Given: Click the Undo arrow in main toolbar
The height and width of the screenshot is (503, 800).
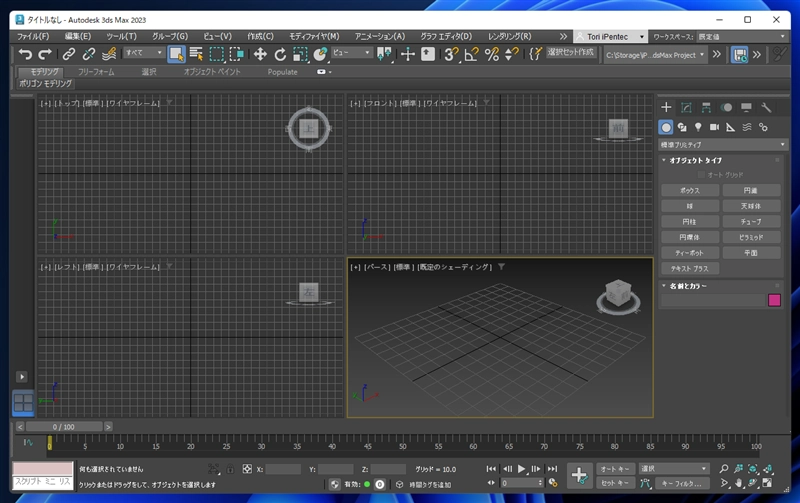Looking at the screenshot, I should [x=24, y=54].
